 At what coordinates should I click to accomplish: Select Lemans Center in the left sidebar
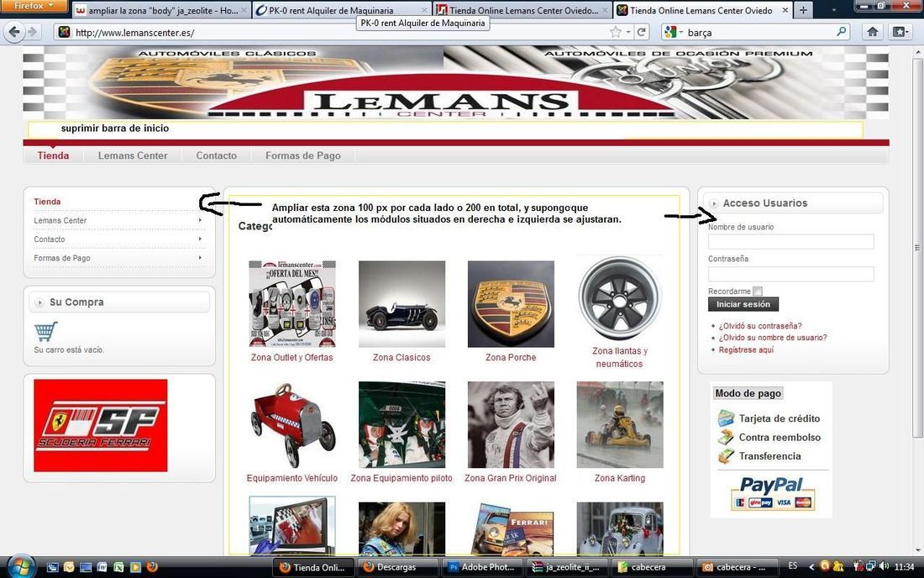point(60,220)
